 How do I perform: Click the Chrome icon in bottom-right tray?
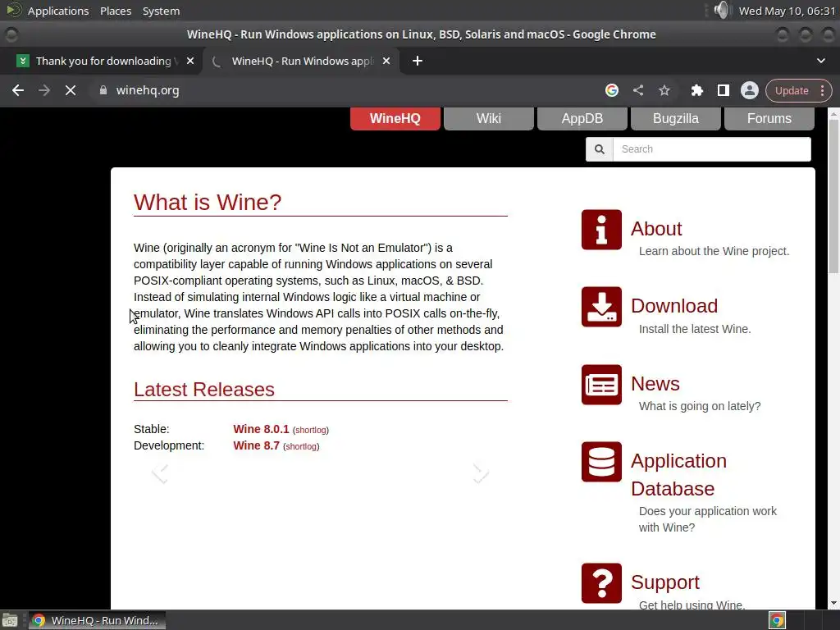click(778, 620)
